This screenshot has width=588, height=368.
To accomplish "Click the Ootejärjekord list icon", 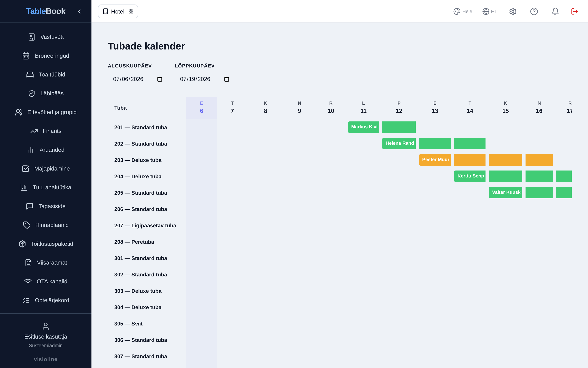I will click(26, 300).
